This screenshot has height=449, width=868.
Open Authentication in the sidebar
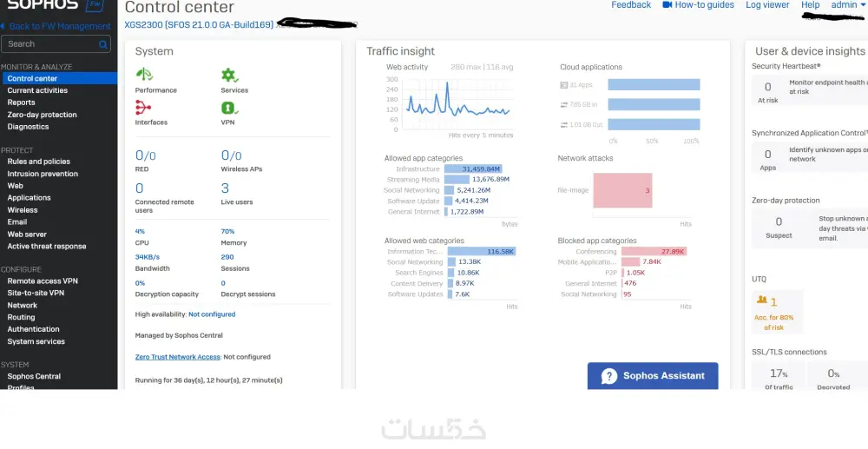tap(33, 329)
